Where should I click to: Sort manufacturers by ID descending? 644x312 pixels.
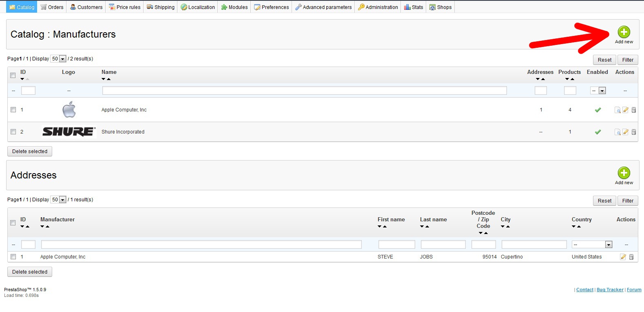click(22, 79)
